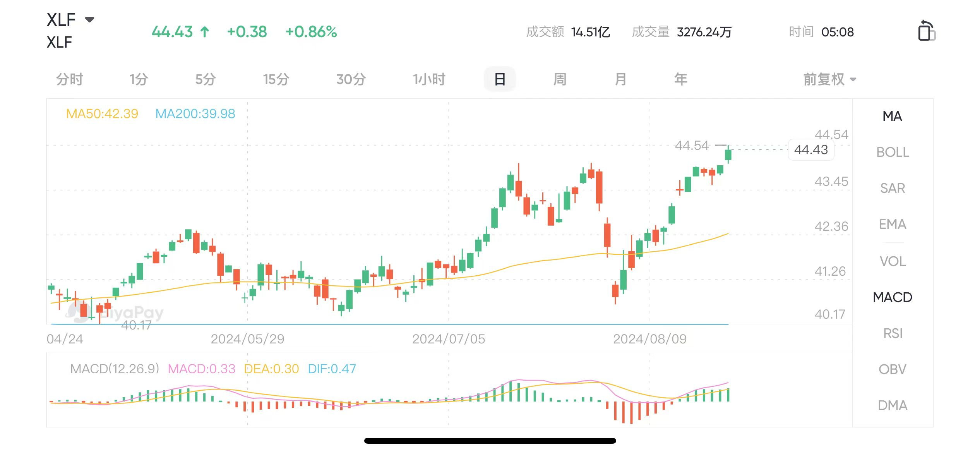Image resolution: width=980 pixels, height=453 pixels.
Task: Enable the MA indicator
Action: tap(892, 116)
